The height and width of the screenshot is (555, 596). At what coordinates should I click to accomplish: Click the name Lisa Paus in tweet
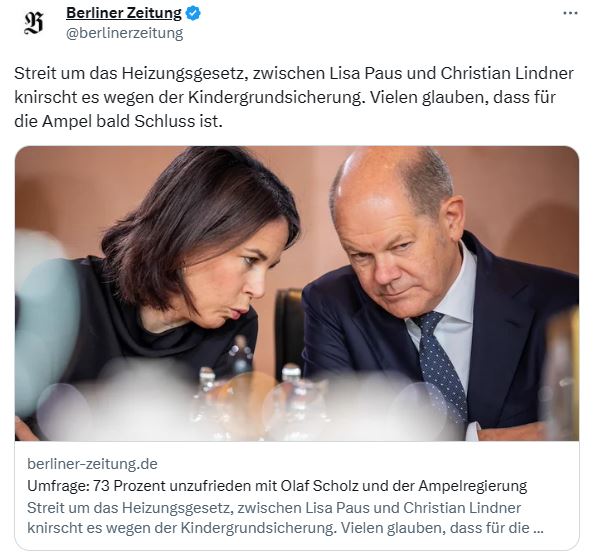364,73
